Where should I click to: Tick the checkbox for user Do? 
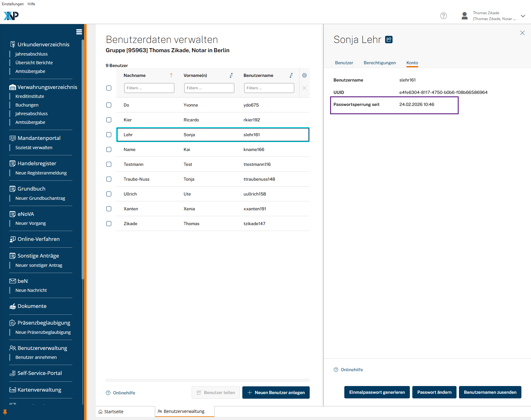(109, 105)
